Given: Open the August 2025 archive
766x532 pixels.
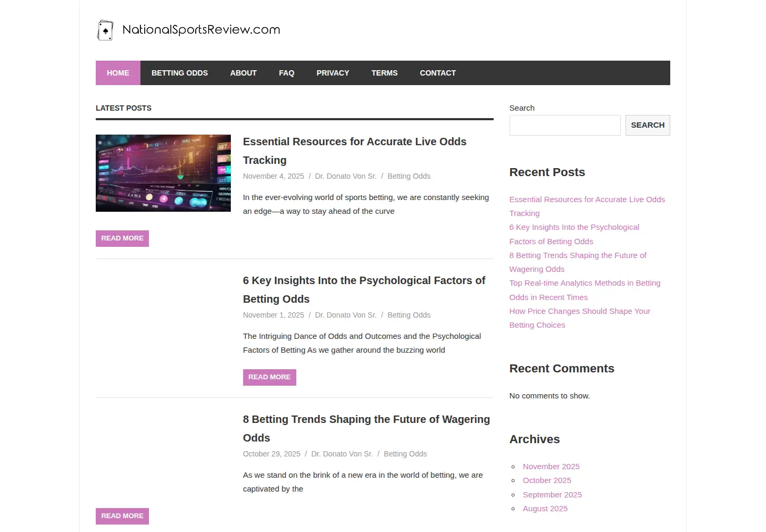Looking at the screenshot, I should click(x=545, y=509).
